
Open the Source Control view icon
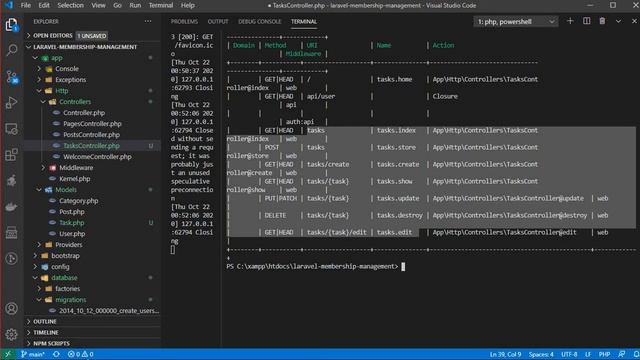point(11,77)
